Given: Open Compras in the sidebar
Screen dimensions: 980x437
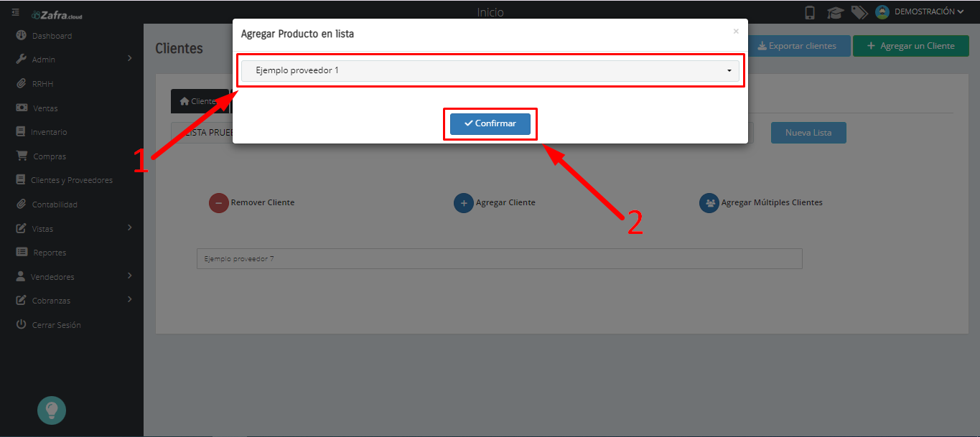Looking at the screenshot, I should (50, 156).
